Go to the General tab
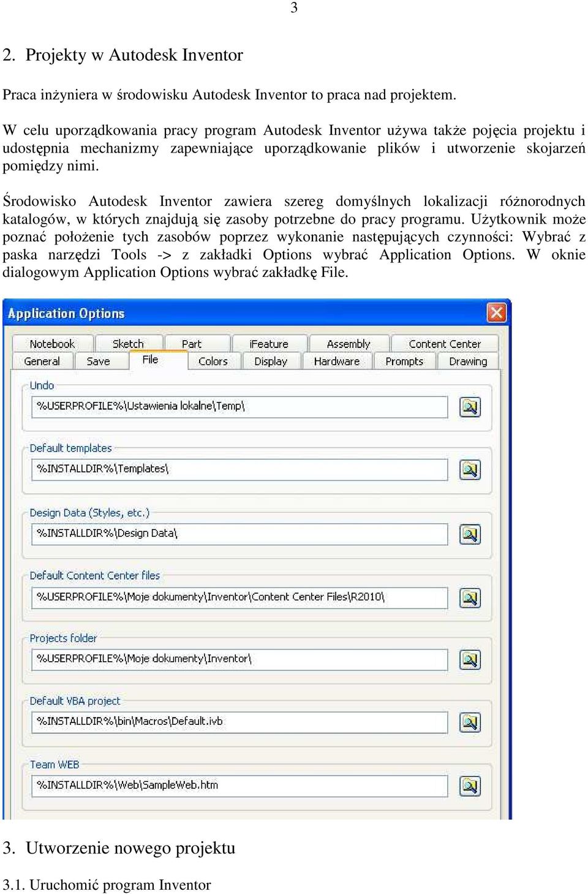 tap(42, 362)
